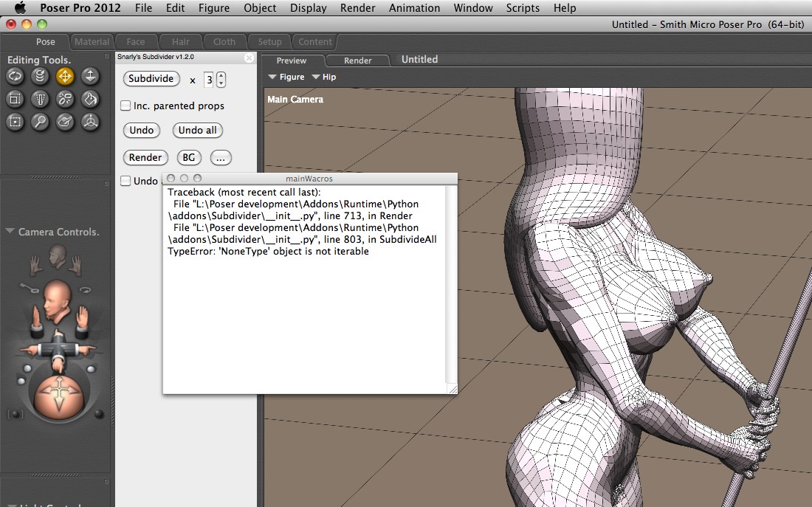Activate the Direct Manipulation tool
The width and height of the screenshot is (812, 507).
click(x=90, y=122)
